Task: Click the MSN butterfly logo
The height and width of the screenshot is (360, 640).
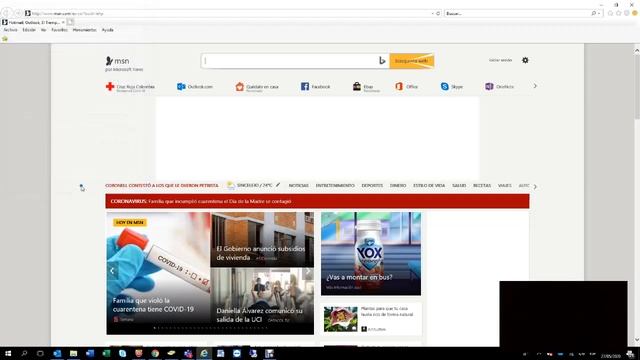Action: click(109, 61)
